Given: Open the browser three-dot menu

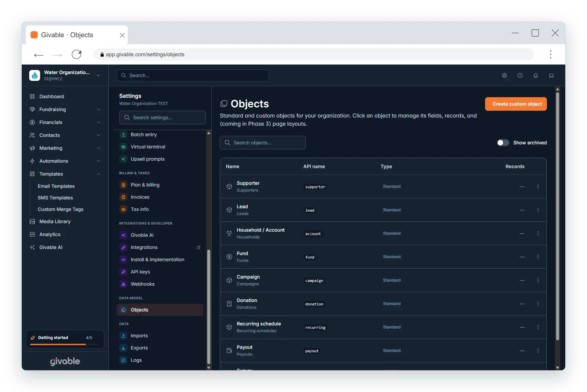Looking at the screenshot, I should click(551, 54).
